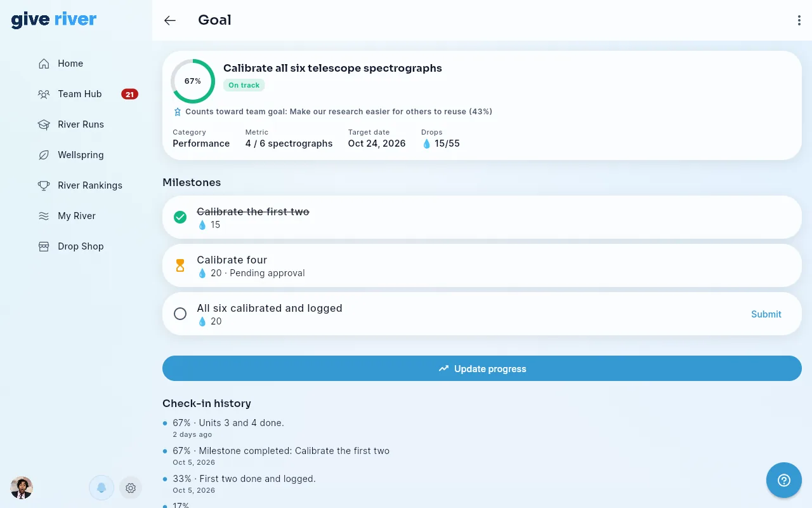Click the Milestones section heading

(x=192, y=182)
